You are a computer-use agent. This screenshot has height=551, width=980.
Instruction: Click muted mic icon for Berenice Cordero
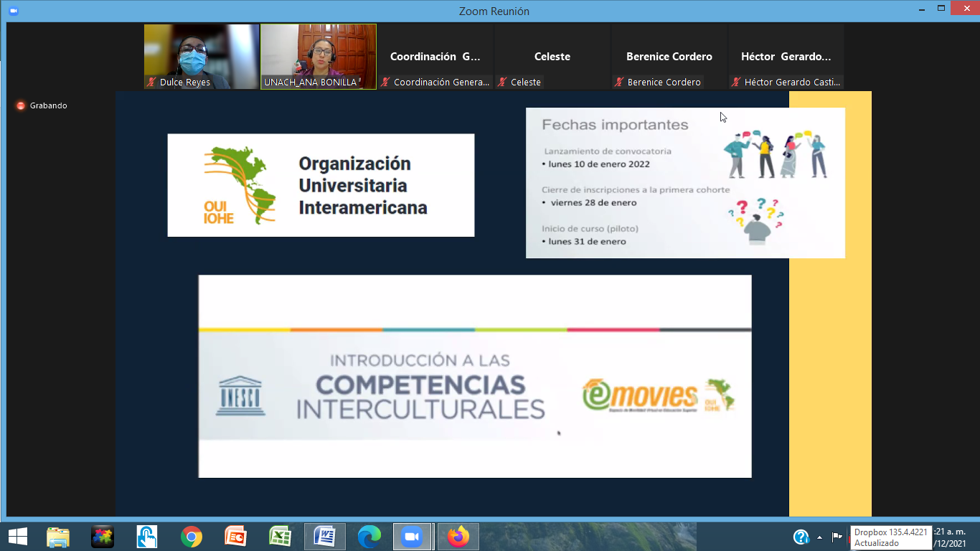click(x=619, y=82)
